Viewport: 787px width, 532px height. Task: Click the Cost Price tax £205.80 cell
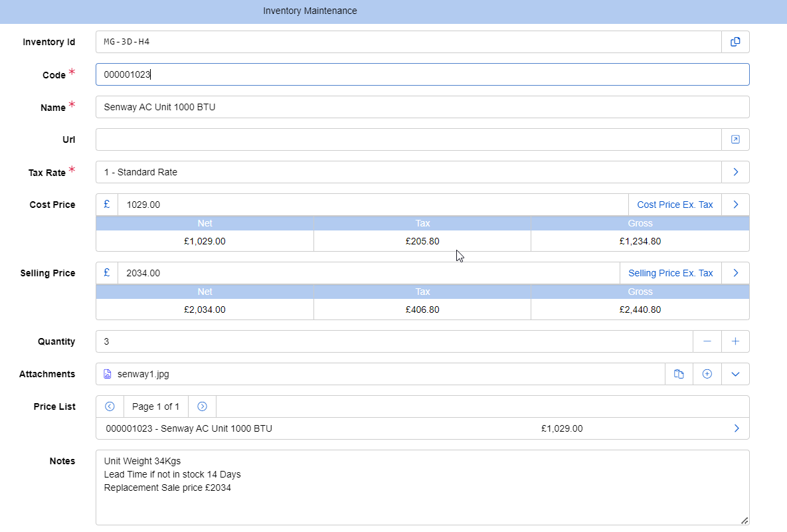(422, 241)
